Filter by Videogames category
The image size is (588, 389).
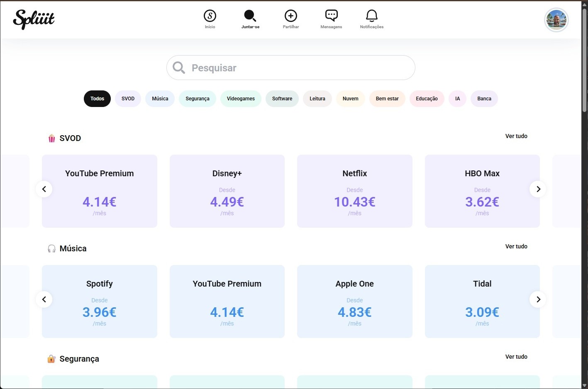click(241, 99)
